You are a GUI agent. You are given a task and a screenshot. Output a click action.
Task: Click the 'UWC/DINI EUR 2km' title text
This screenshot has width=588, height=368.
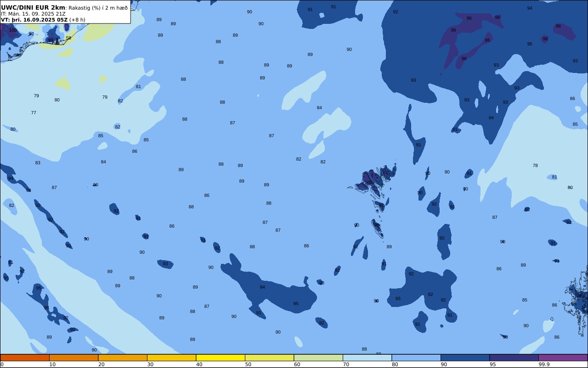point(33,8)
